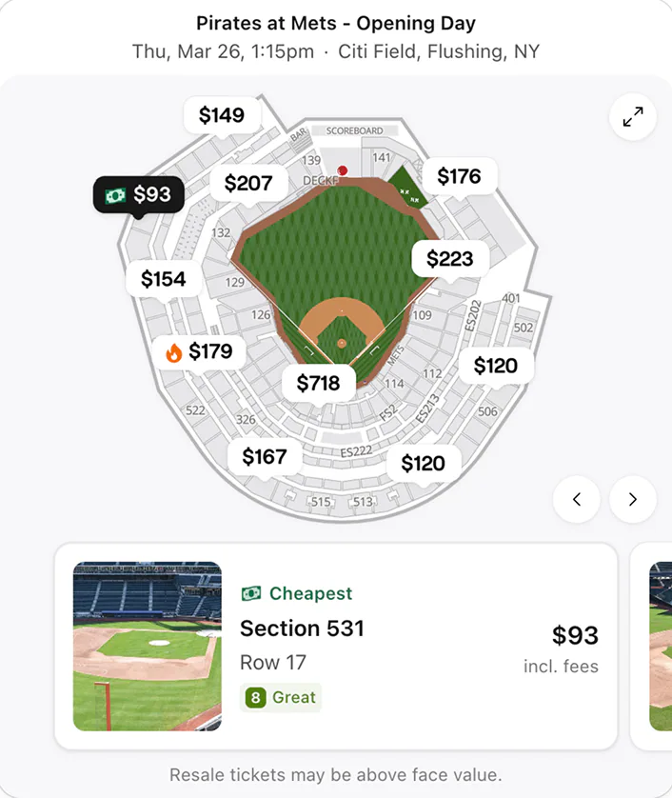Click the seat view thumbnail photo
Viewport: 672px width, 798px height.
click(x=147, y=645)
